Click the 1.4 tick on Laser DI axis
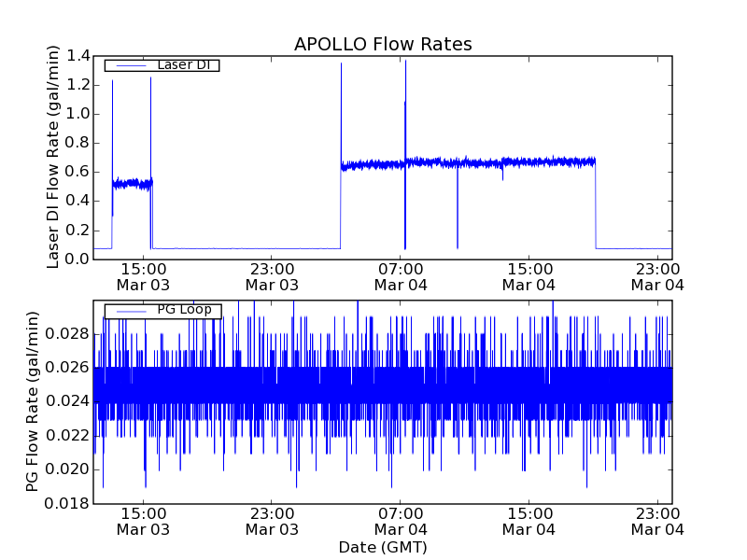Viewport: 747px width, 560px height. tap(78, 56)
